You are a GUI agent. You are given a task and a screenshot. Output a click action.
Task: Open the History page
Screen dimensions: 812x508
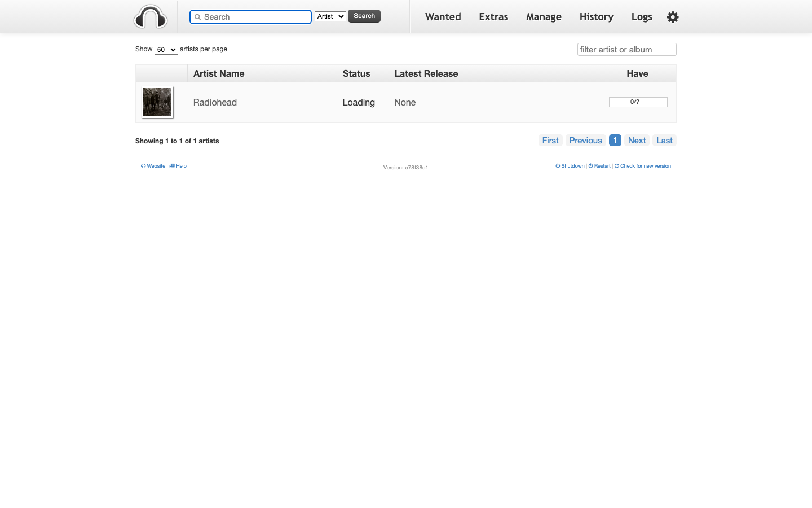click(x=597, y=17)
